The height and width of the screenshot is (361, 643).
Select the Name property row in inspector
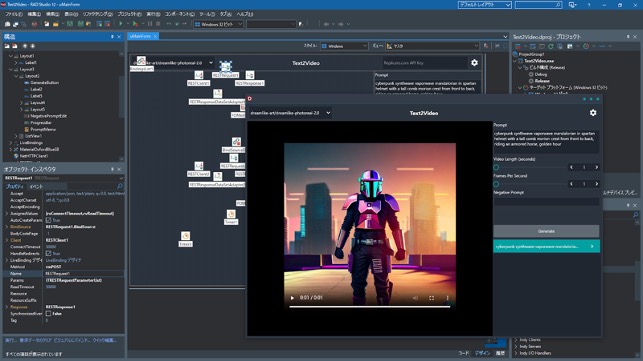64,274
